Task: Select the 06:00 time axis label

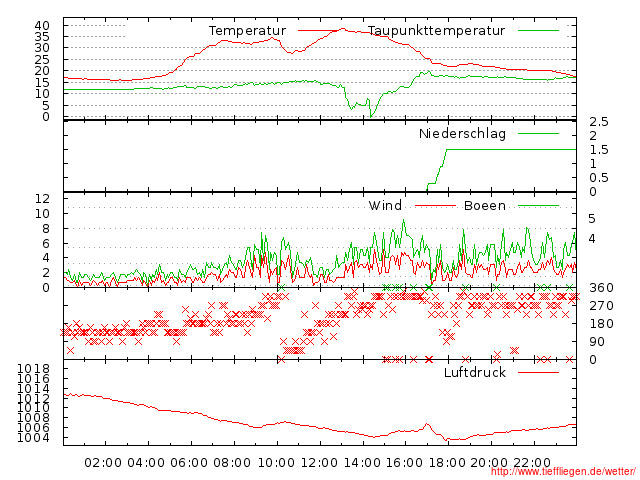Action: pyautogui.click(x=189, y=463)
